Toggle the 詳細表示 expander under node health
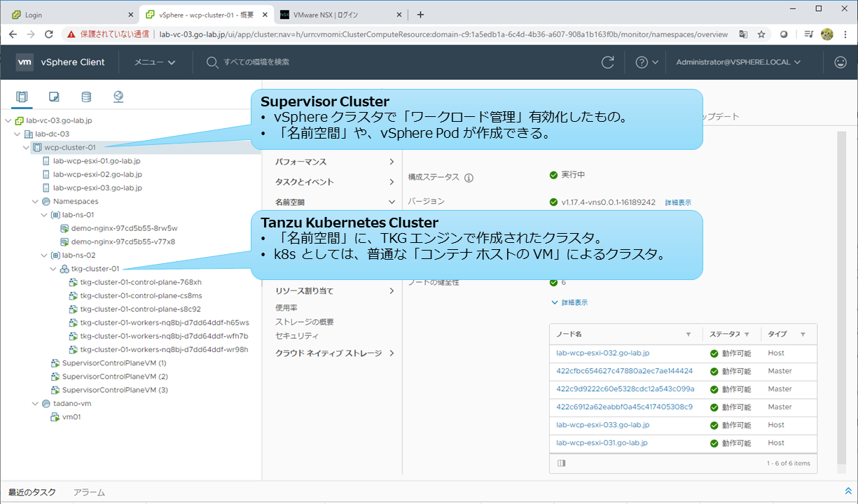The height and width of the screenshot is (504, 858). [569, 302]
